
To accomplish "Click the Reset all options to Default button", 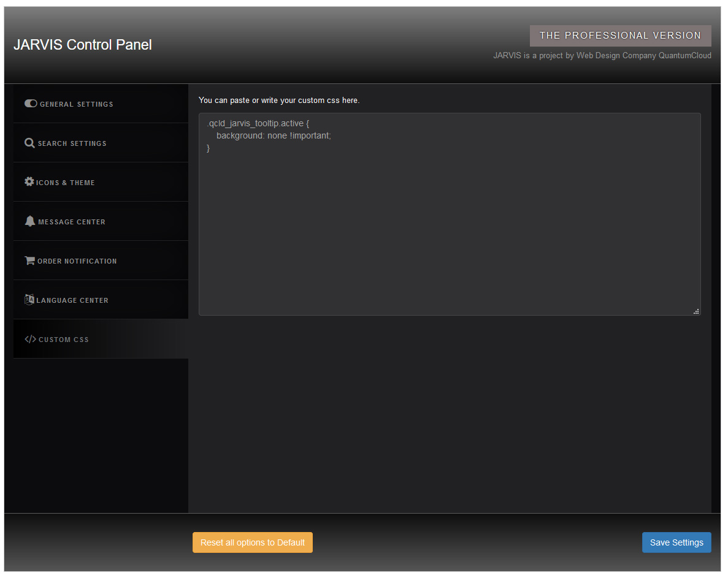I will coord(253,542).
